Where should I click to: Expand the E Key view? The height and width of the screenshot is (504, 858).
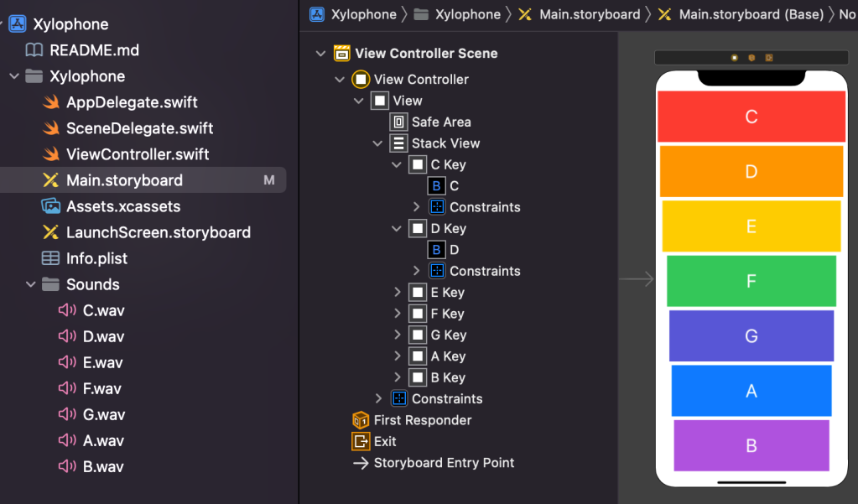[398, 293]
